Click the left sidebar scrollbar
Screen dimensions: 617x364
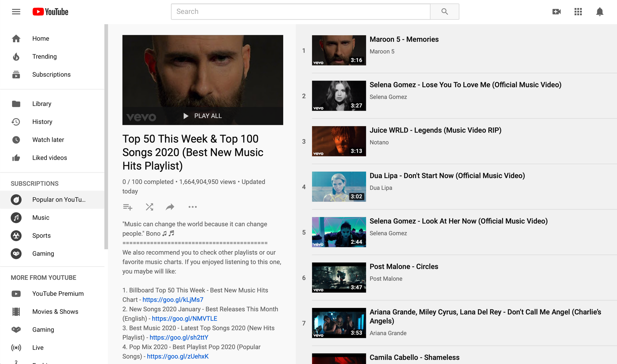(x=106, y=136)
